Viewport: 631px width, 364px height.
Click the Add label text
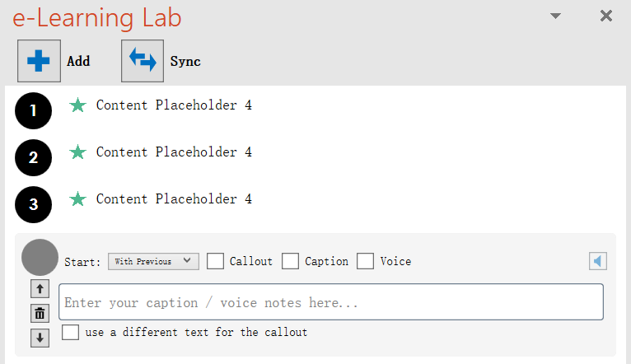coord(78,61)
